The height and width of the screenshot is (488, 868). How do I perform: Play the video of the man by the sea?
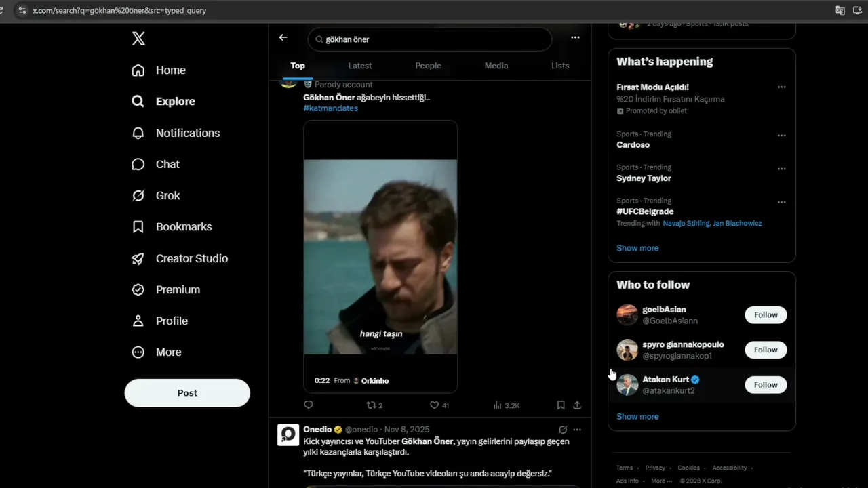coord(380,257)
